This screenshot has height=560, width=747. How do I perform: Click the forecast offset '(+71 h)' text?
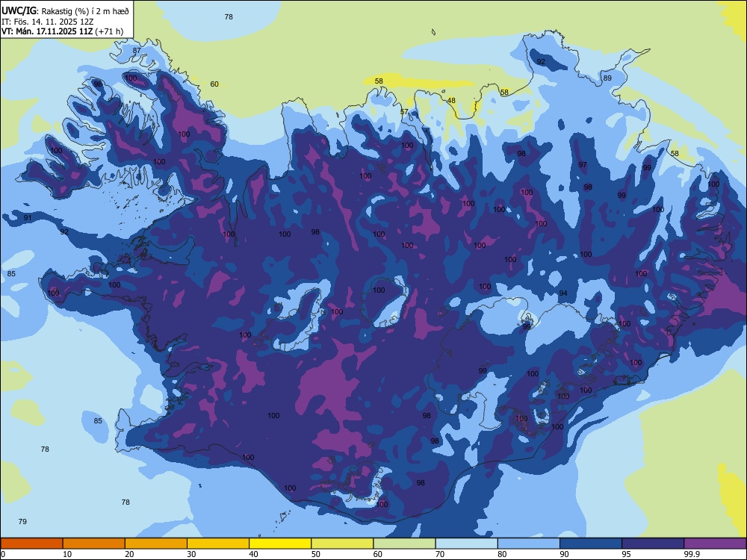click(x=109, y=31)
